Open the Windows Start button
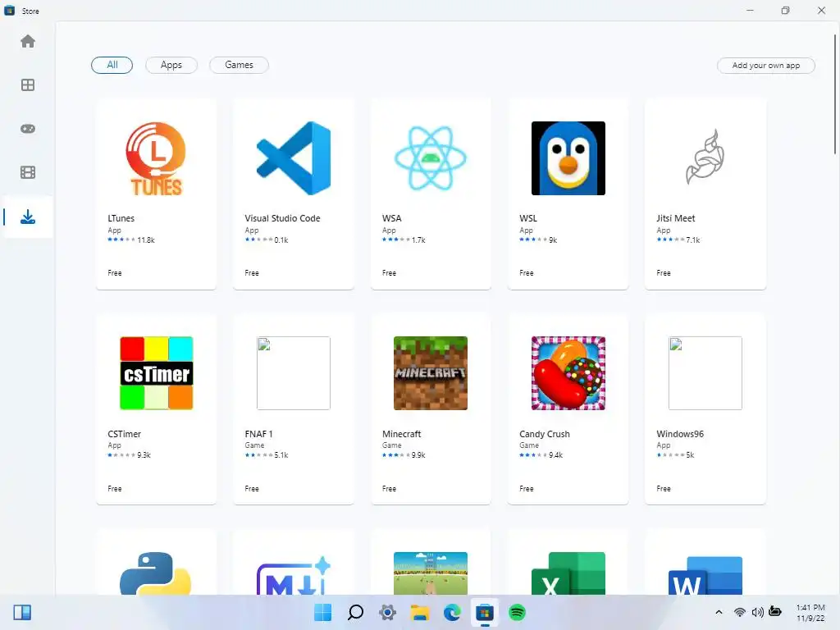The image size is (840, 630). coord(323,612)
